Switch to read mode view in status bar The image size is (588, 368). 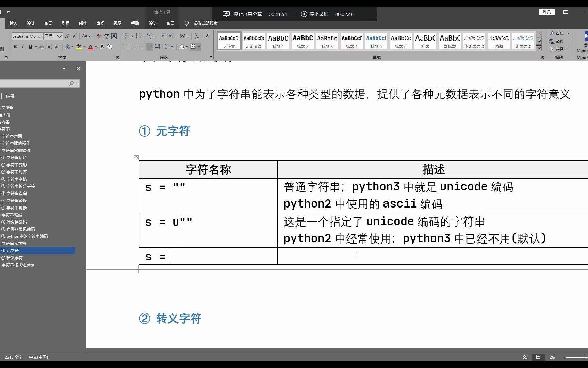point(525,357)
